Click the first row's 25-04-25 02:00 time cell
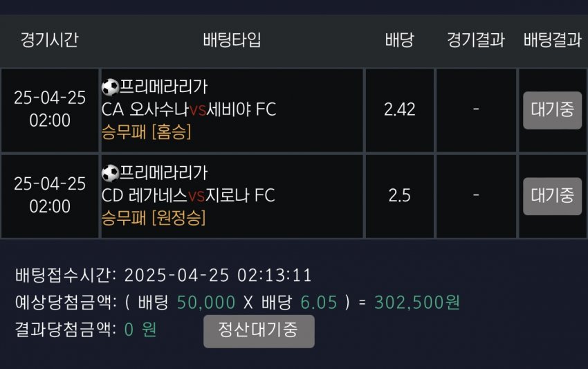Screen dimensions: 588x369 (50, 110)
